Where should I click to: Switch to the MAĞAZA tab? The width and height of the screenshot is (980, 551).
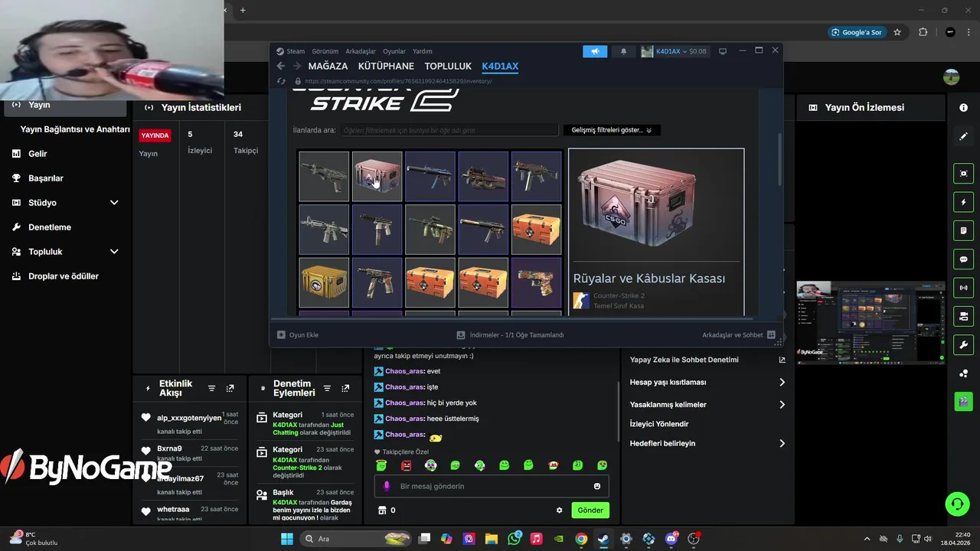click(x=328, y=66)
